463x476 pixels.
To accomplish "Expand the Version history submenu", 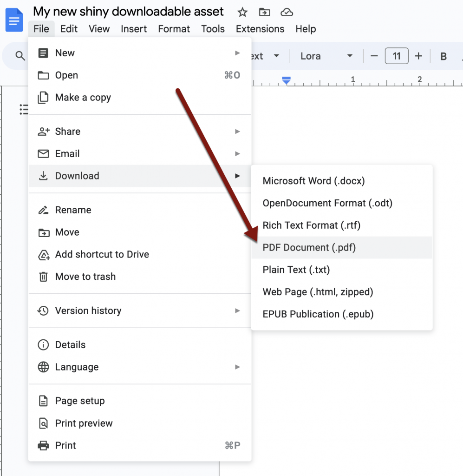I will pos(140,311).
